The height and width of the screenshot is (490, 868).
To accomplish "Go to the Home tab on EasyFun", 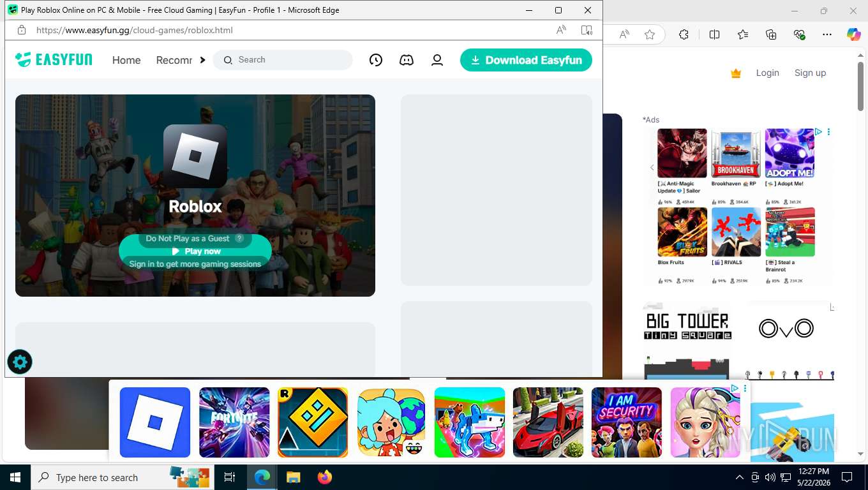I will 126,60.
